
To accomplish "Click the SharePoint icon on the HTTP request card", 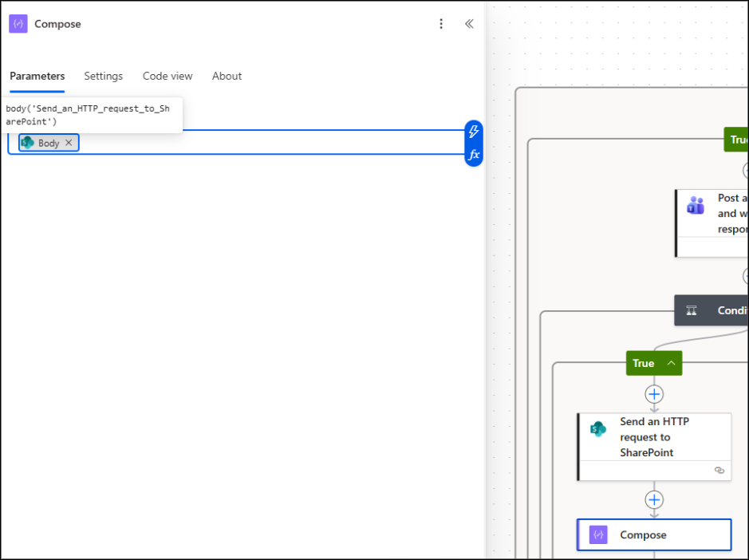I will click(x=597, y=429).
